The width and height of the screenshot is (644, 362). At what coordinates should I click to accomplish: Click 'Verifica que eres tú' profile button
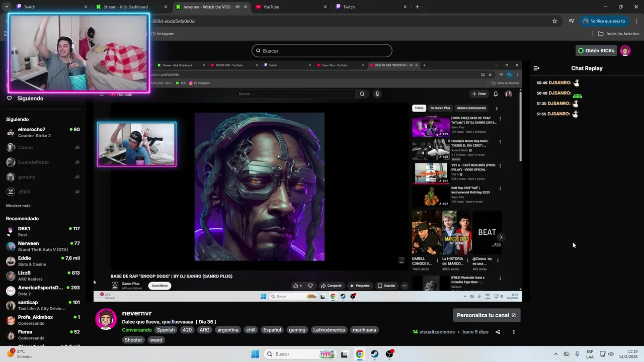(604, 21)
